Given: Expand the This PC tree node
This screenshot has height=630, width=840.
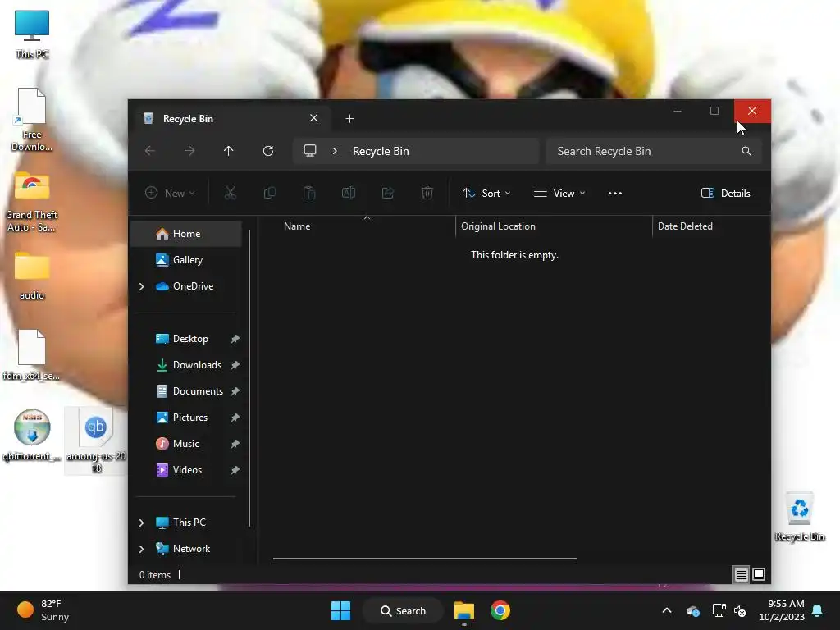Looking at the screenshot, I should coord(141,523).
